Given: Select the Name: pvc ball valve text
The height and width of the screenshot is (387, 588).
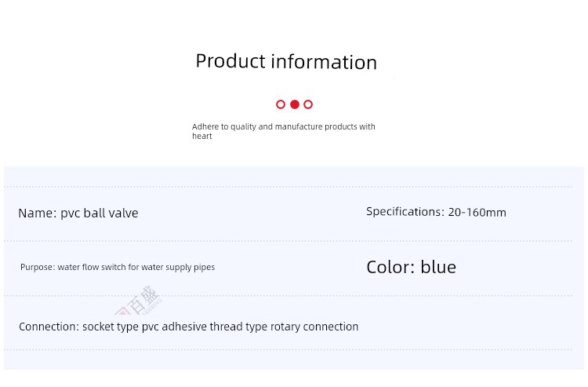Looking at the screenshot, I should [78, 214].
